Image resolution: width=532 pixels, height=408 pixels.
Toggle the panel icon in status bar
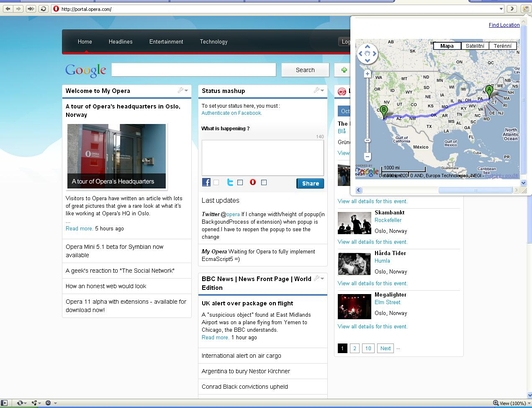(x=5, y=403)
